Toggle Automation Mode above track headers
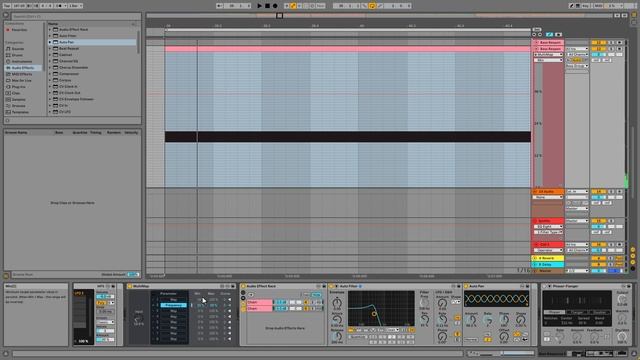The height and width of the screenshot is (360, 640). [549, 35]
